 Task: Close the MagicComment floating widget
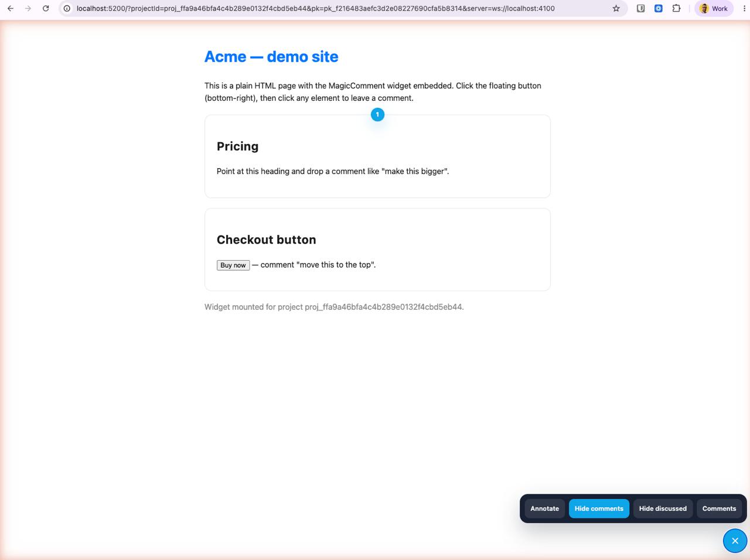point(735,541)
